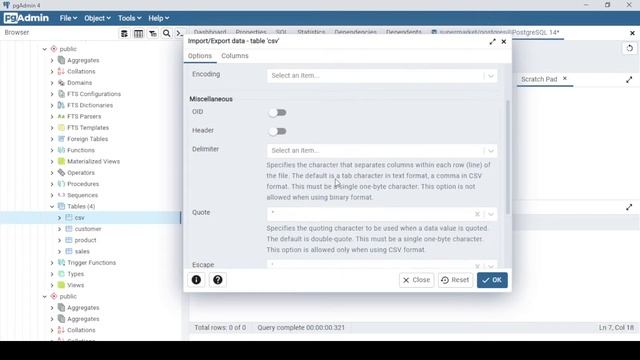Select the sales table in the tree
Image resolution: width=640 pixels, height=360 pixels.
(x=82, y=251)
